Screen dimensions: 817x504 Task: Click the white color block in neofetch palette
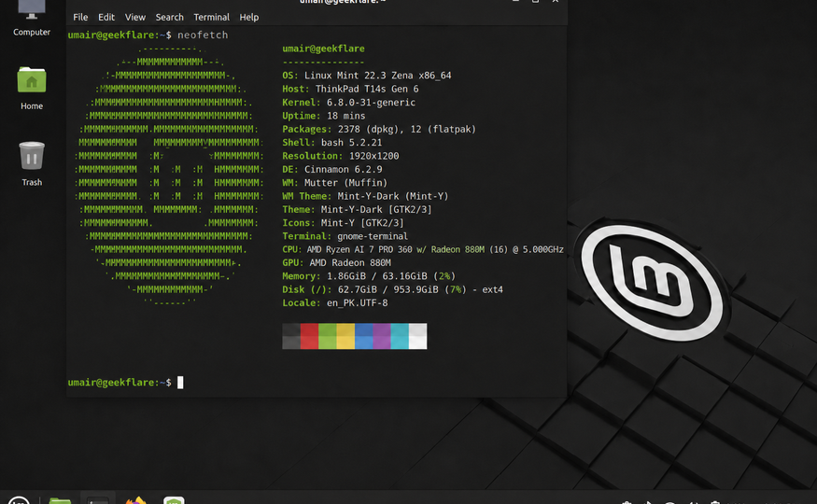(x=418, y=336)
